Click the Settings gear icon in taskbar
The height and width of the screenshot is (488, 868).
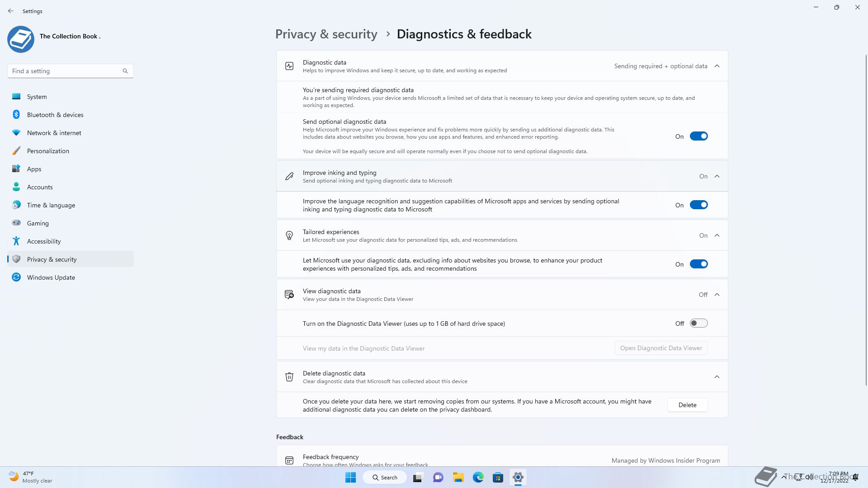(518, 477)
